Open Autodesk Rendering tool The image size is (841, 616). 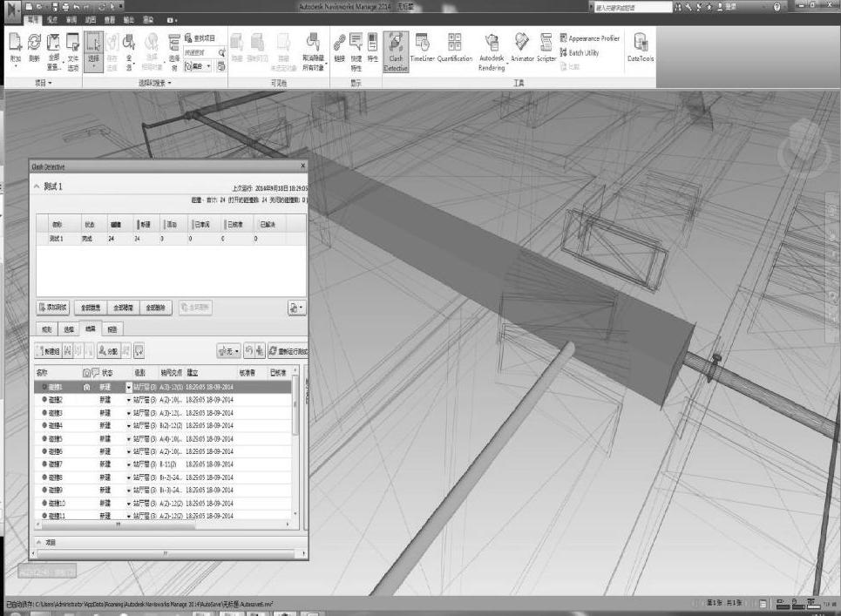pos(492,52)
